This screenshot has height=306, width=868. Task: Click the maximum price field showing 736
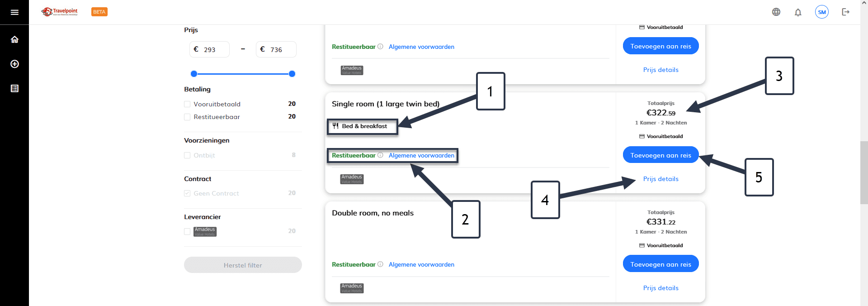point(276,49)
